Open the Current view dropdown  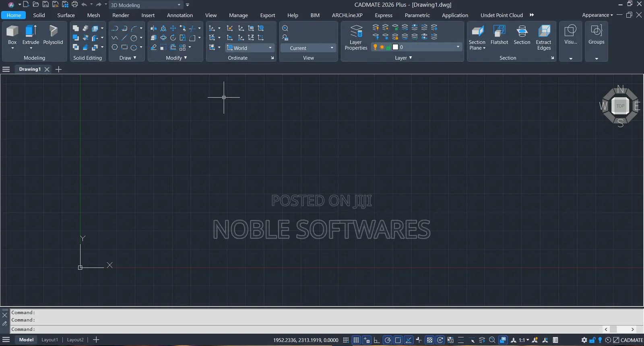click(308, 48)
